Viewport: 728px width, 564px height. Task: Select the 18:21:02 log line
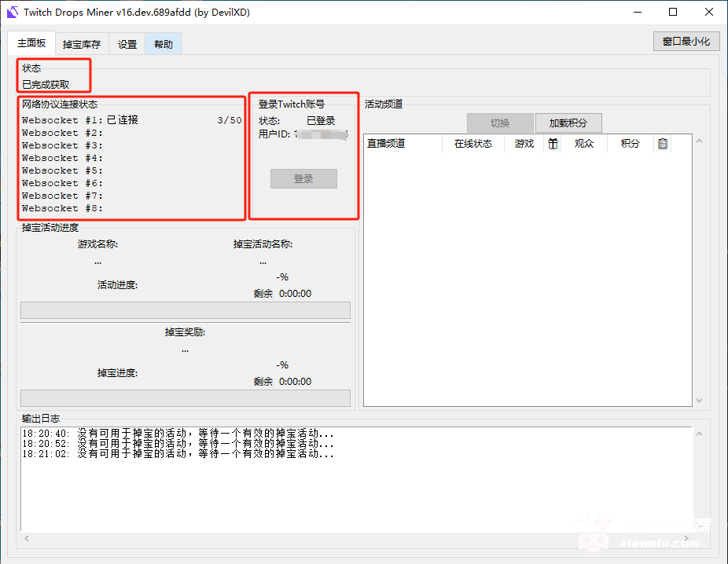[178, 453]
